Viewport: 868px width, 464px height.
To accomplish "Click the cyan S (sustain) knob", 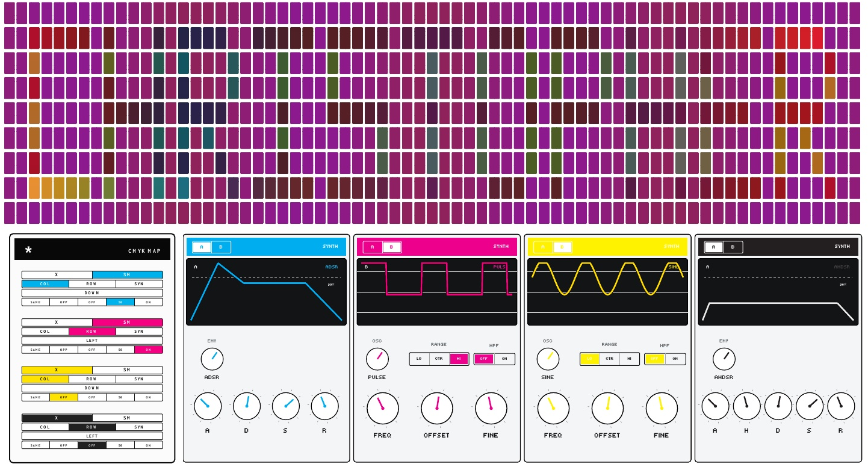I will click(x=285, y=406).
